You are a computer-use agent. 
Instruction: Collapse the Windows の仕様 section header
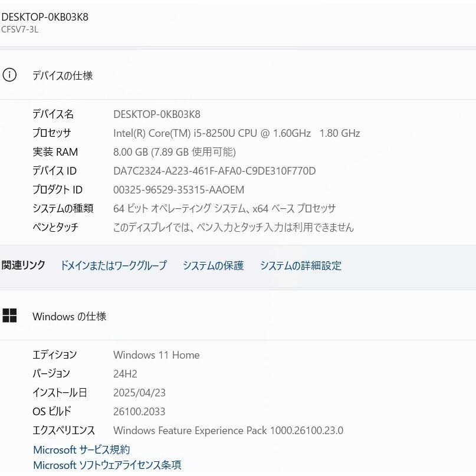[69, 316]
